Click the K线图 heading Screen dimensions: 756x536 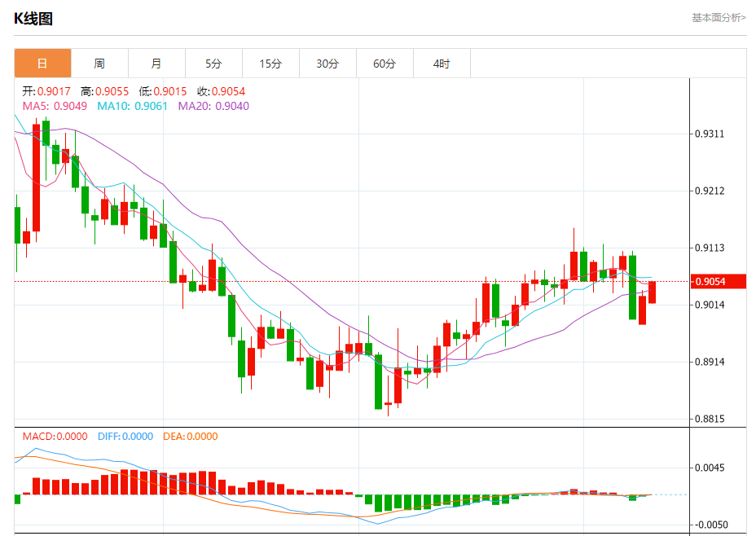tap(33, 19)
